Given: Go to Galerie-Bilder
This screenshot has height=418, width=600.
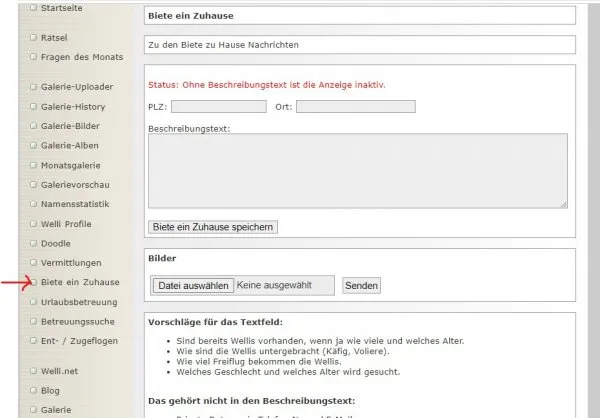Looking at the screenshot, I should [x=70, y=126].
